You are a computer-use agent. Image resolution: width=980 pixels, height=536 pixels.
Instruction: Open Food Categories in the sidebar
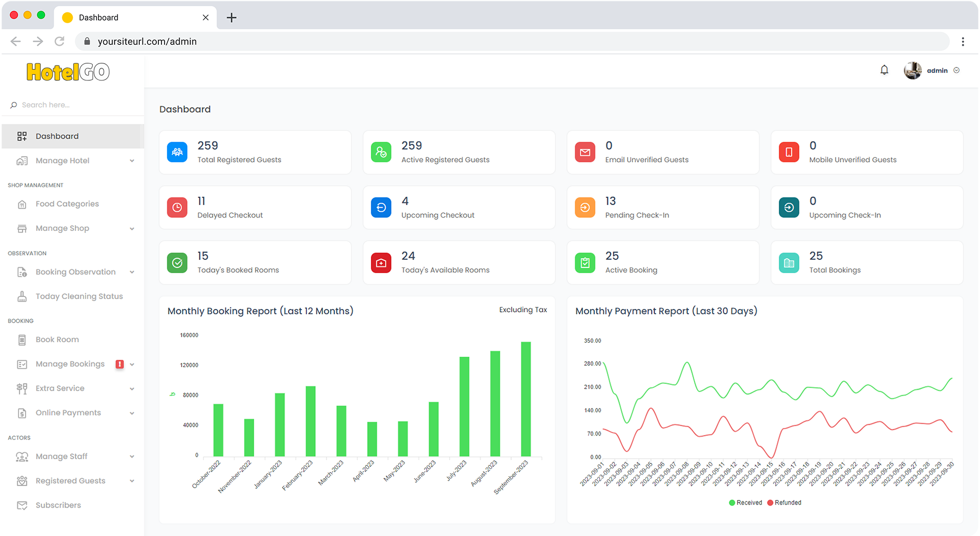[x=67, y=204]
